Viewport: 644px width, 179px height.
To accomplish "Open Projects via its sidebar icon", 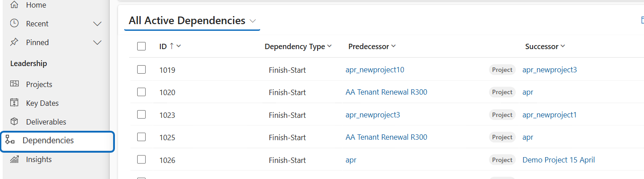I will [x=14, y=84].
